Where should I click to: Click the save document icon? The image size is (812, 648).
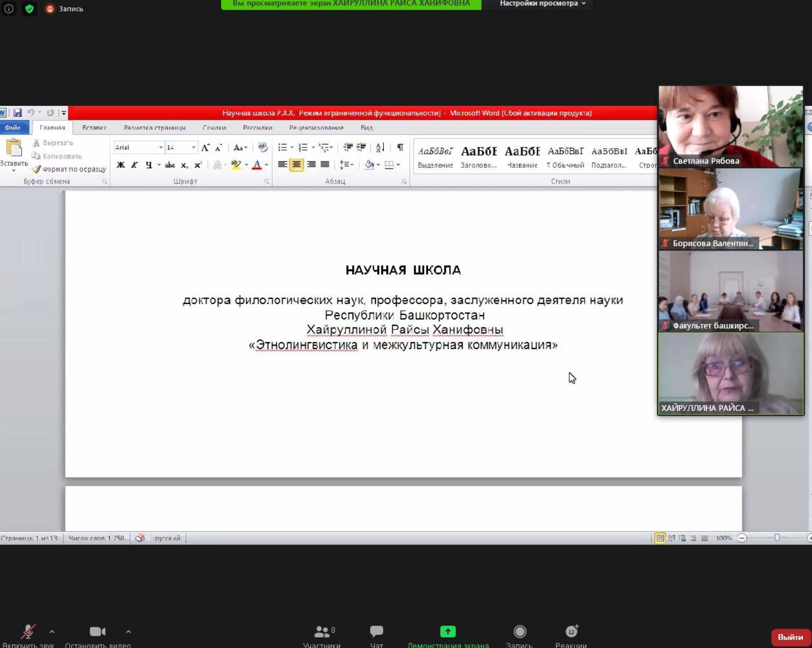(17, 113)
